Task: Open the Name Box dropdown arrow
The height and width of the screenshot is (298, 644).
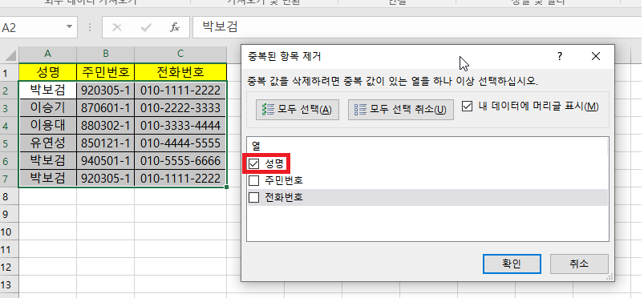Action: click(69, 27)
